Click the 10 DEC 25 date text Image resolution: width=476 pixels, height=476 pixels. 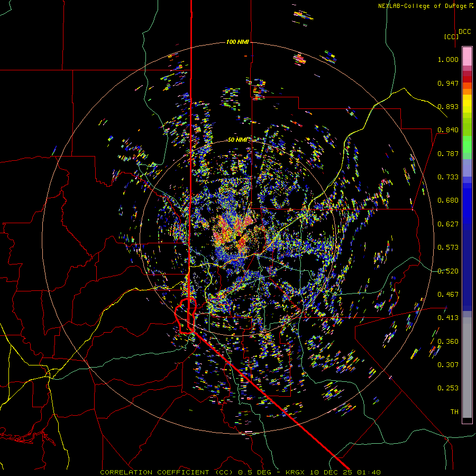point(331,472)
